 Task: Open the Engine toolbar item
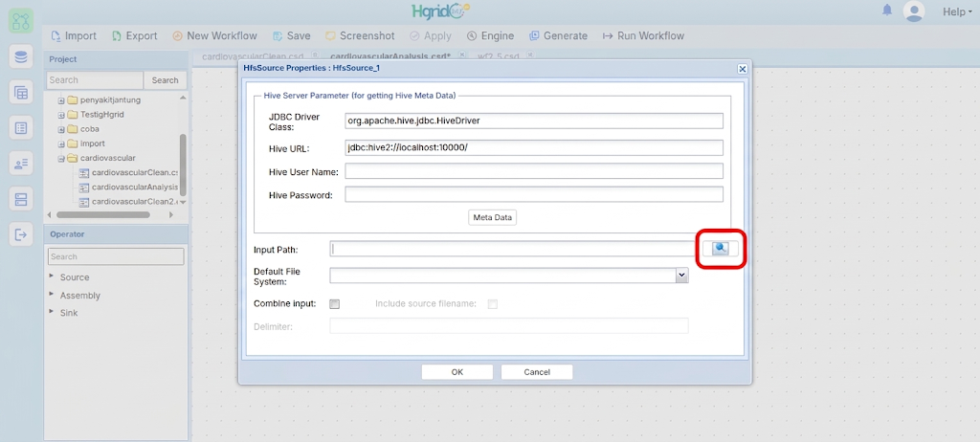pos(491,35)
